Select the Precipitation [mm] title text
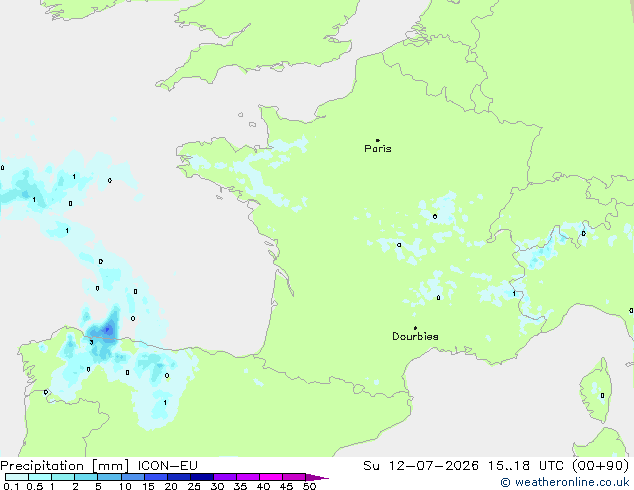Image resolution: width=634 pixels, height=490 pixels. [x=65, y=466]
